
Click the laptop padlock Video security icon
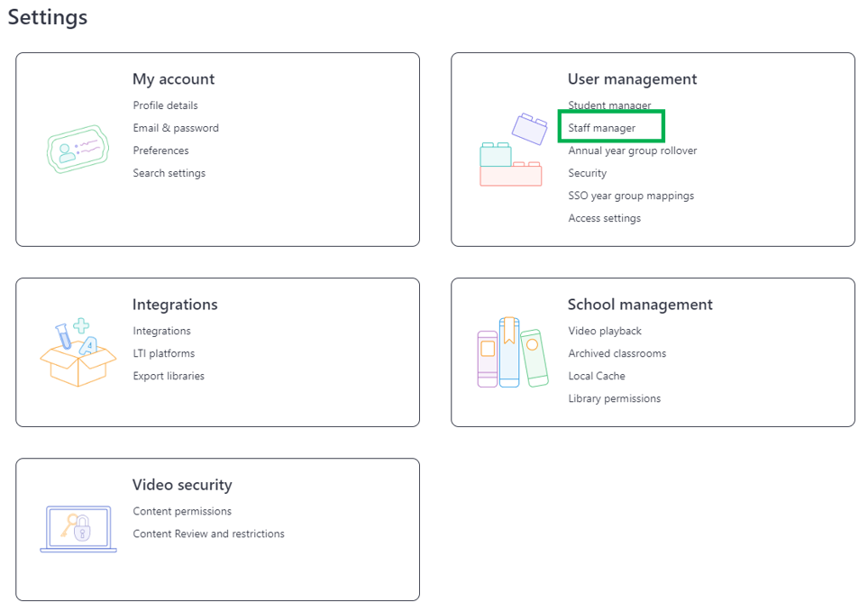click(78, 529)
